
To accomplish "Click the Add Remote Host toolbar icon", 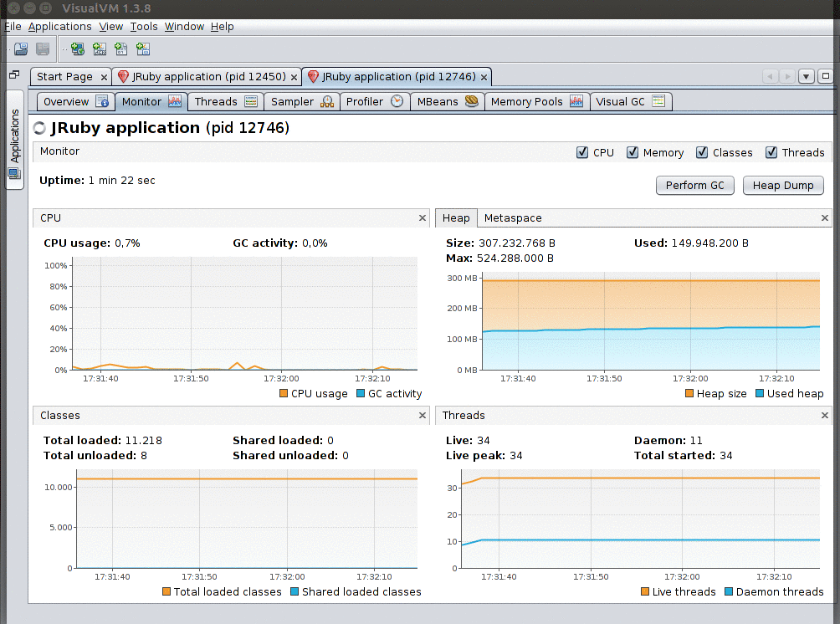I will click(78, 49).
